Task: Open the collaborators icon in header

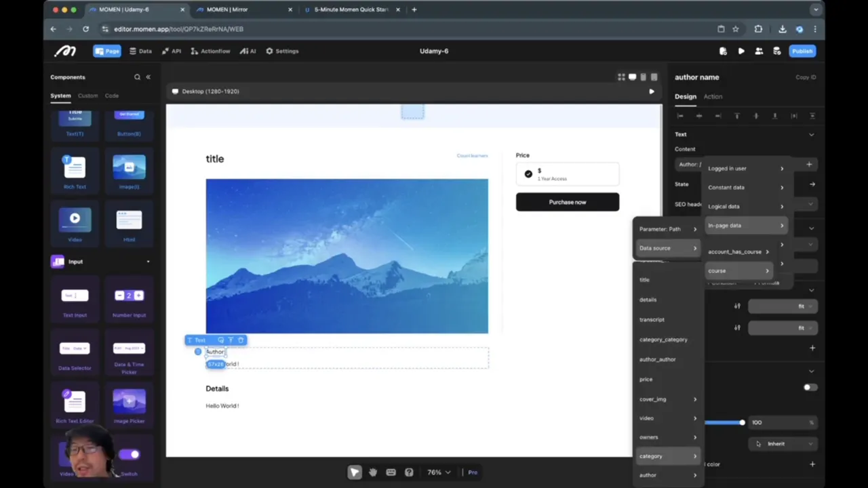Action: (758, 51)
